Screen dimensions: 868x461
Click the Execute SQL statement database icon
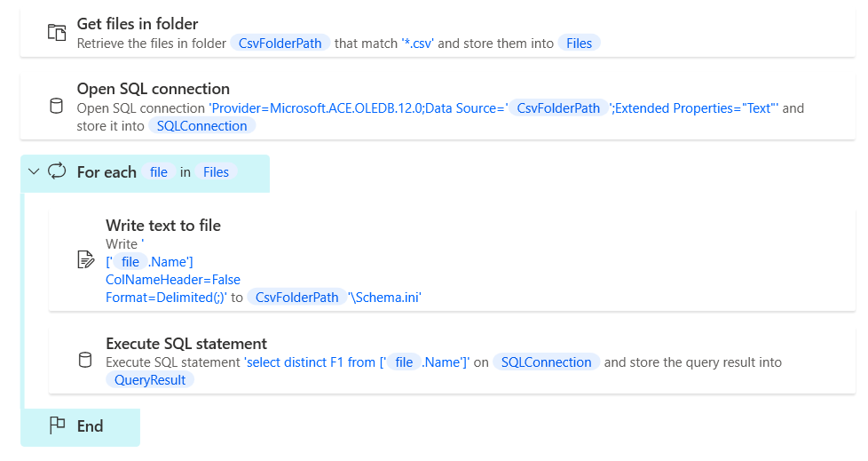pos(85,361)
